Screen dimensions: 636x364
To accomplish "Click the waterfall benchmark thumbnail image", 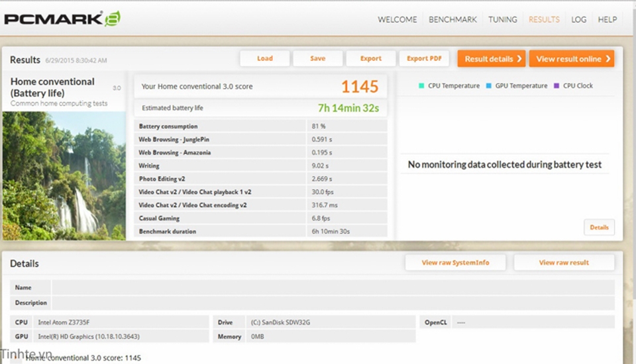I will pyautogui.click(x=64, y=175).
